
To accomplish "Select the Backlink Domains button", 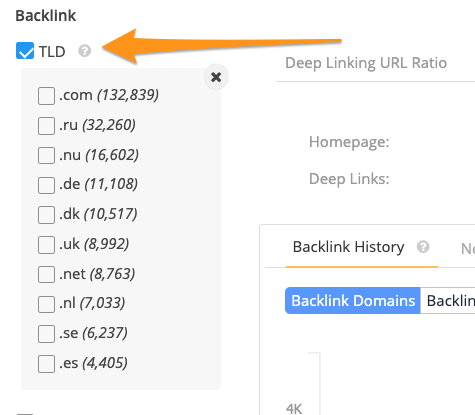I will 353,301.
